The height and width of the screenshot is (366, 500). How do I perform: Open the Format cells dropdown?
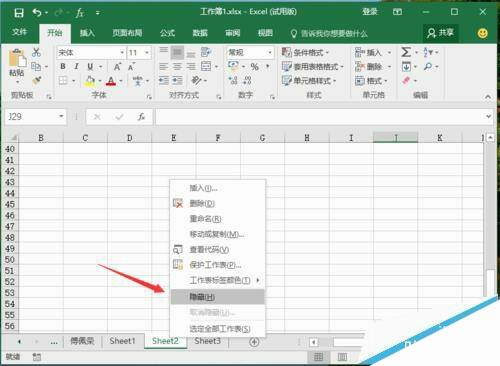tap(371, 81)
